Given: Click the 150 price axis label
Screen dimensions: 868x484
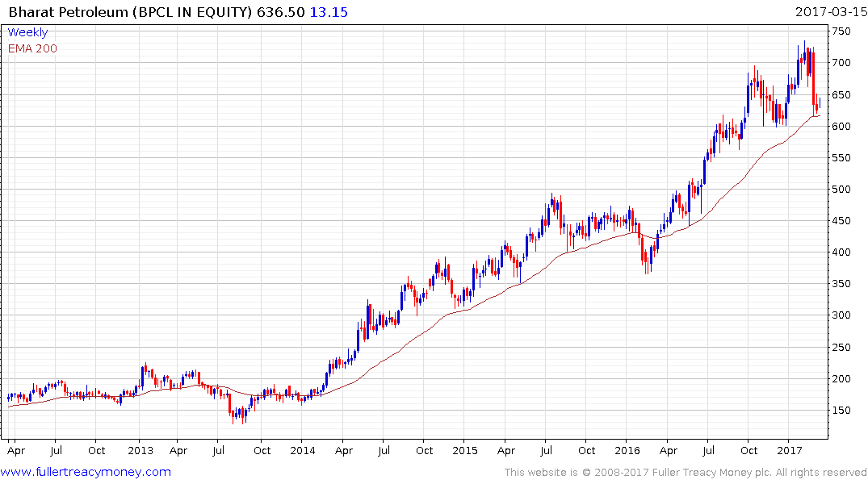Looking at the screenshot, I should 841,411.
